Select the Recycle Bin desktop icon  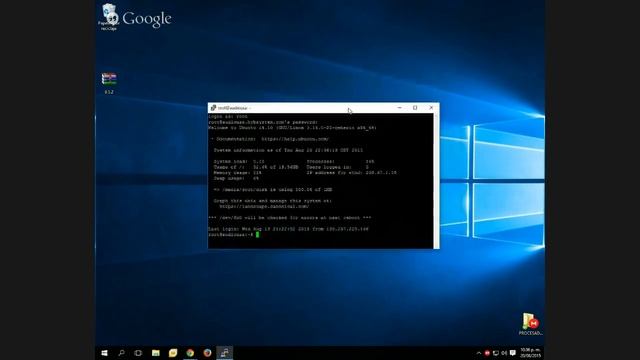(x=109, y=17)
